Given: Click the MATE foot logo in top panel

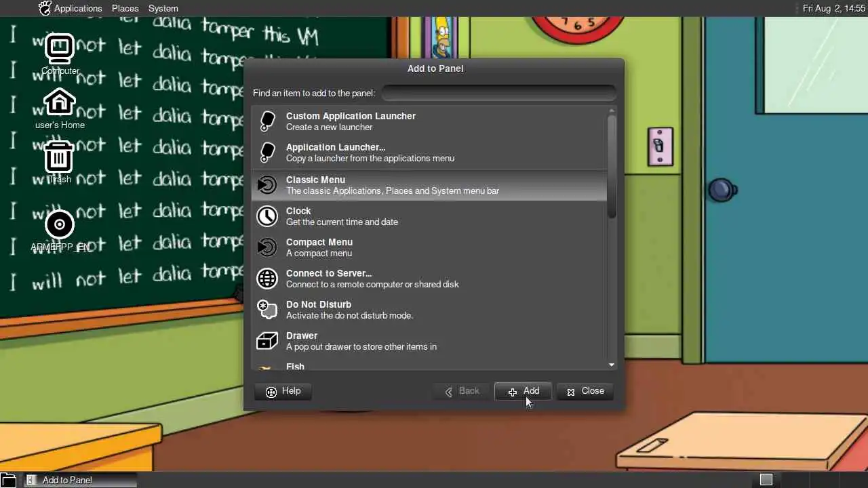Looking at the screenshot, I should [x=45, y=8].
